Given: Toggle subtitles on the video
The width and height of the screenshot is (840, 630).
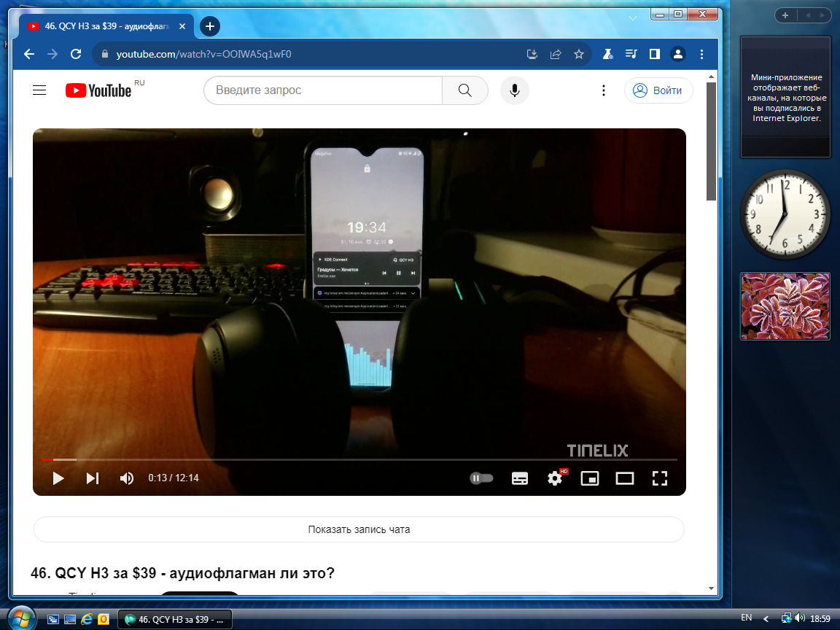Looking at the screenshot, I should coord(520,478).
